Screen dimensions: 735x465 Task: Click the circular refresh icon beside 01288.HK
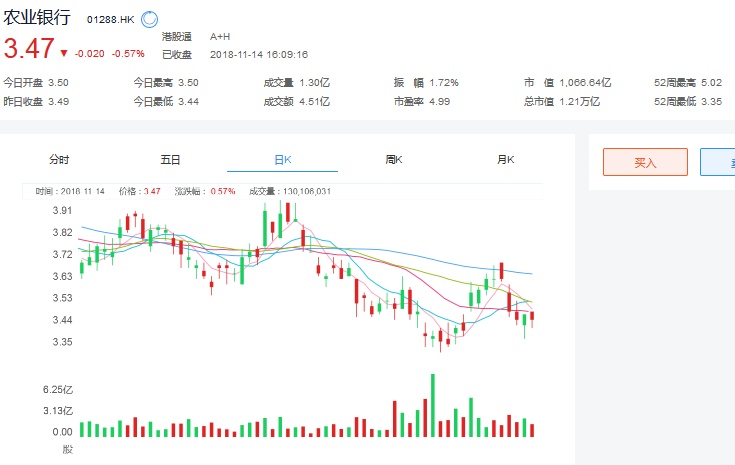point(149,18)
